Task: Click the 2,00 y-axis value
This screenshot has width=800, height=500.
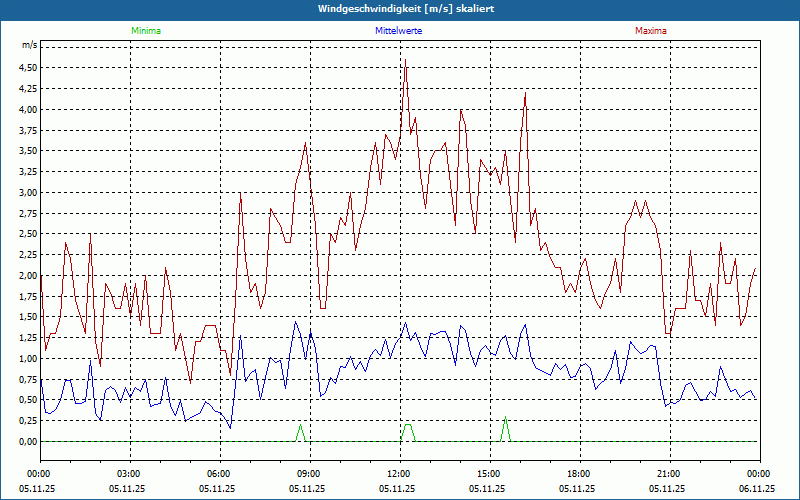Action: 28,276
